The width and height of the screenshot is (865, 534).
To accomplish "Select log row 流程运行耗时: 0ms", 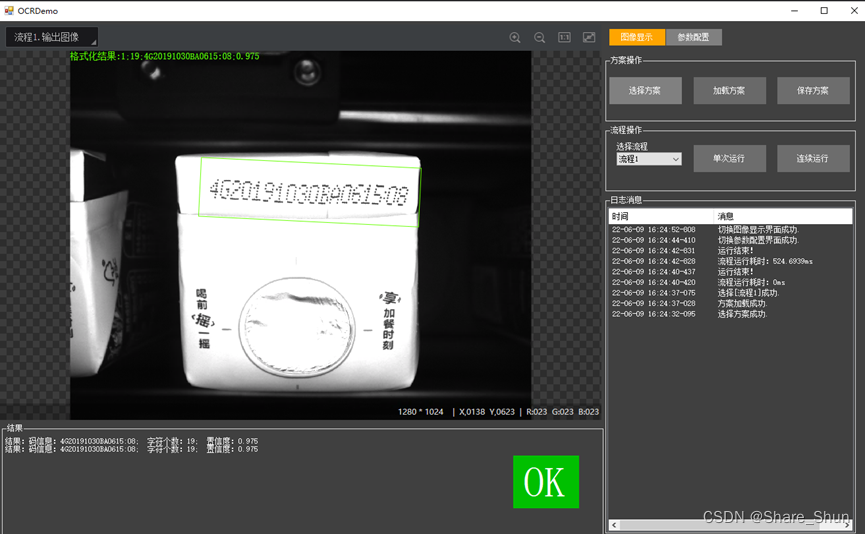I will pos(731,282).
